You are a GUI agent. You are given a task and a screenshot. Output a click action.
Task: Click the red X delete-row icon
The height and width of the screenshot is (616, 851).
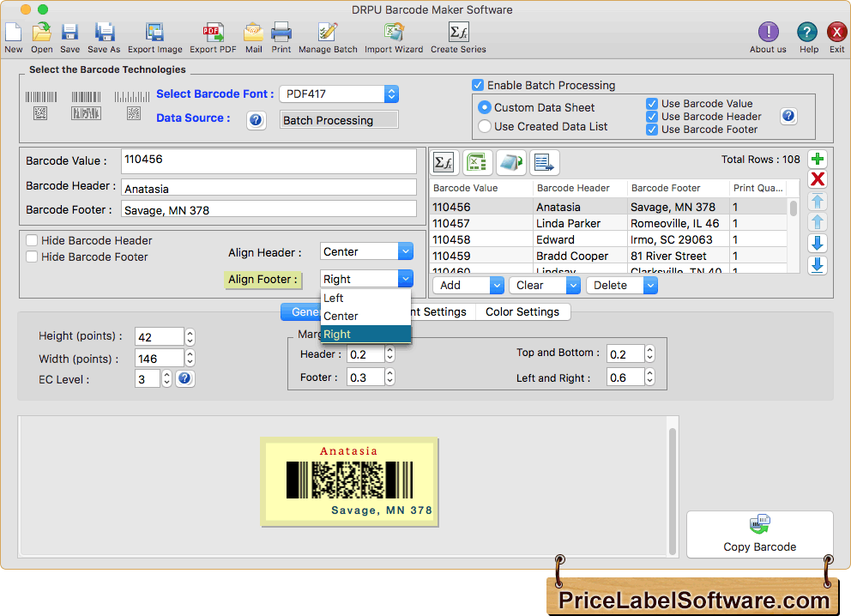pyautogui.click(x=818, y=179)
